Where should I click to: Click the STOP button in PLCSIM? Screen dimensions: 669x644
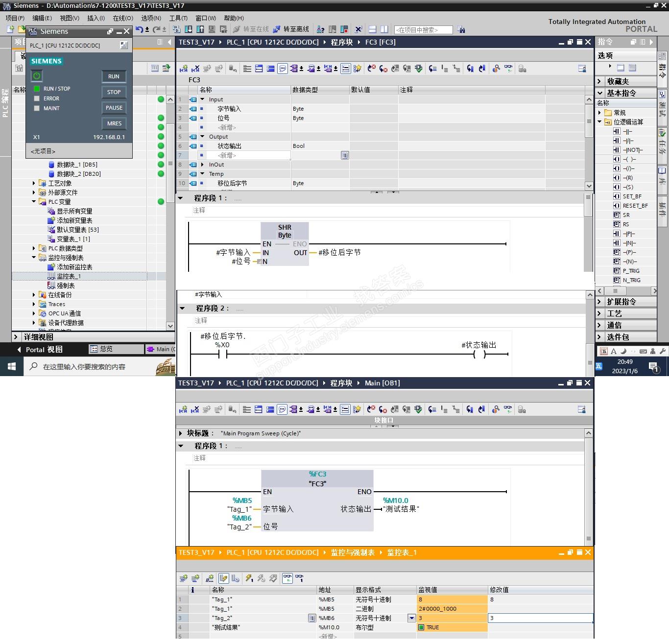(x=114, y=92)
